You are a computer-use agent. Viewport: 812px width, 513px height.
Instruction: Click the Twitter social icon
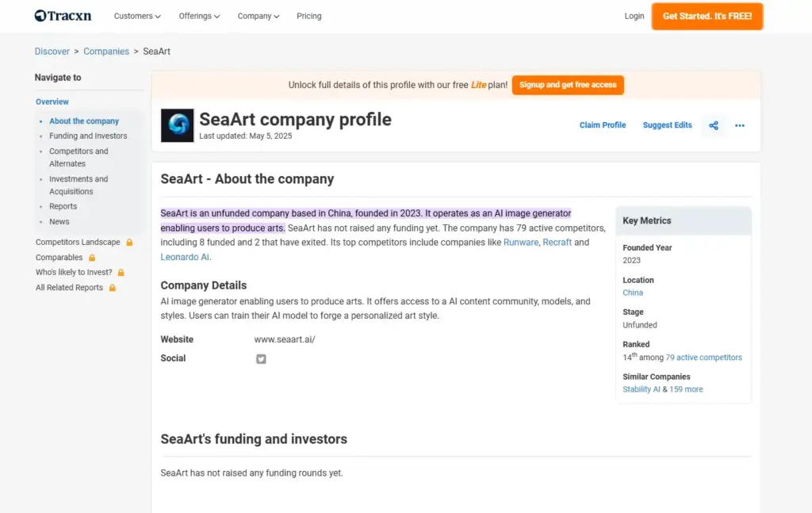pyautogui.click(x=261, y=358)
